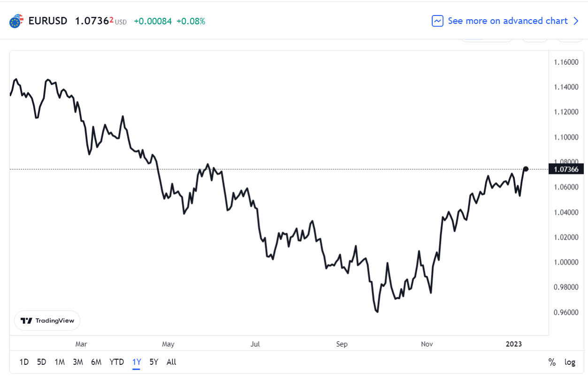Choose the YTD time range

[117, 362]
